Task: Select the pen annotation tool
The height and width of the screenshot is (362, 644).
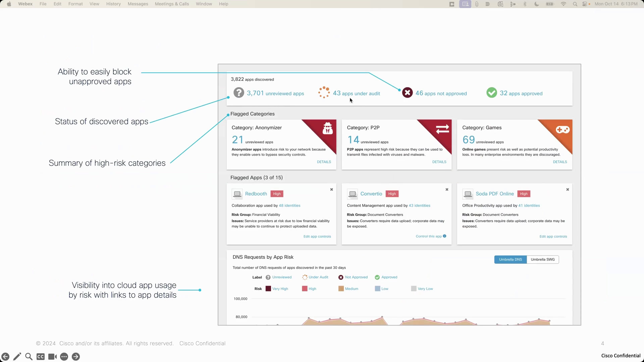Action: [x=17, y=357]
